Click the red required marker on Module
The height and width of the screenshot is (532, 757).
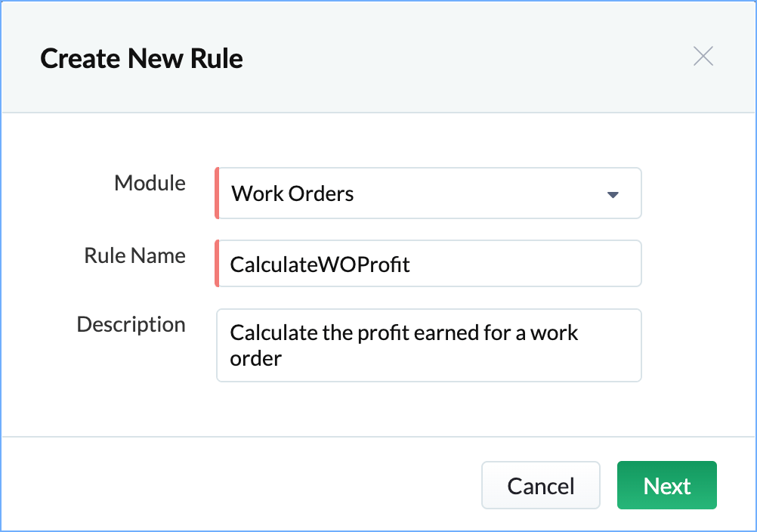(217, 193)
